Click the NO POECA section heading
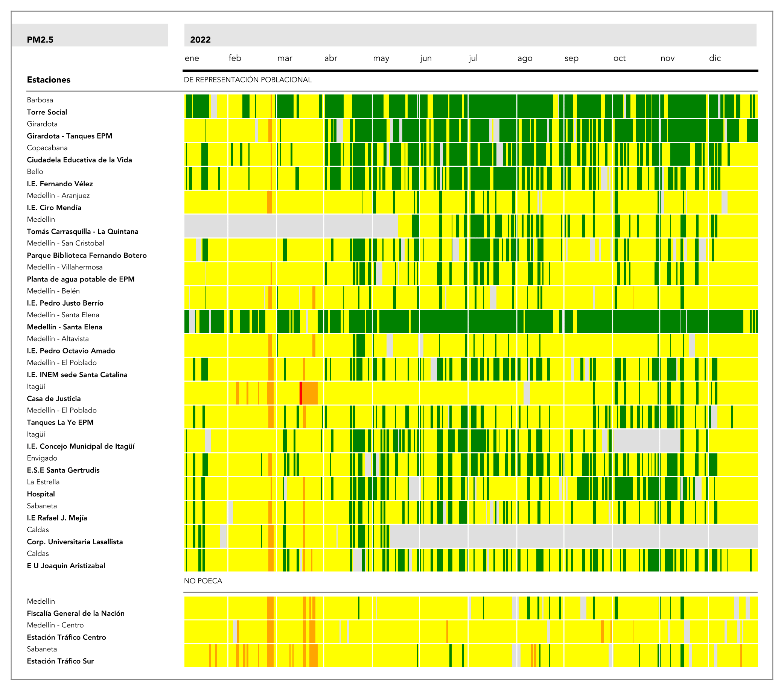The width and height of the screenshot is (784, 691). click(203, 581)
